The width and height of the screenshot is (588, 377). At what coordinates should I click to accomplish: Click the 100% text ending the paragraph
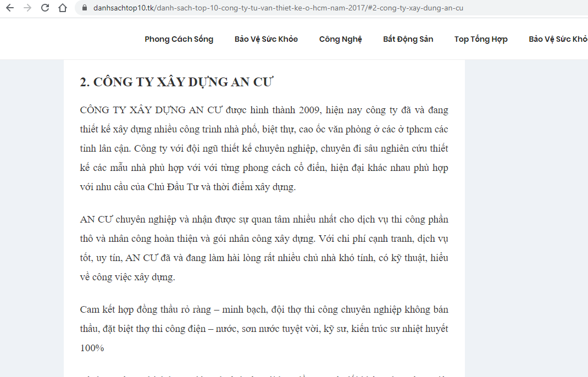pos(92,348)
